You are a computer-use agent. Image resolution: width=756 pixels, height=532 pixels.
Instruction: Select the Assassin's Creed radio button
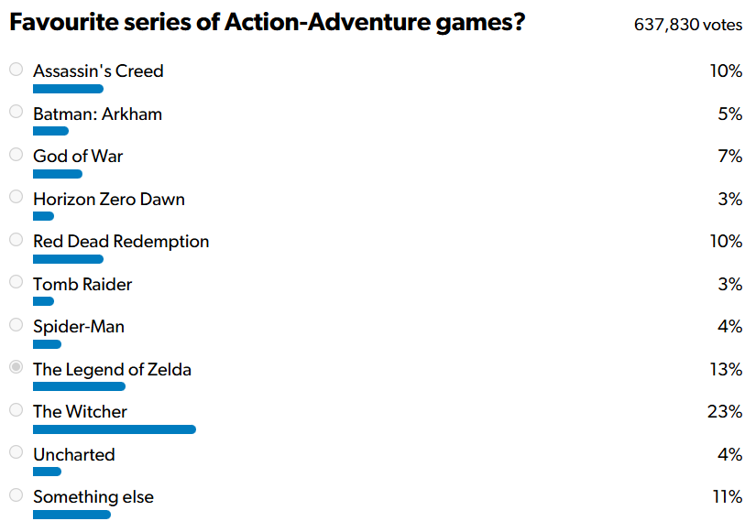click(16, 70)
